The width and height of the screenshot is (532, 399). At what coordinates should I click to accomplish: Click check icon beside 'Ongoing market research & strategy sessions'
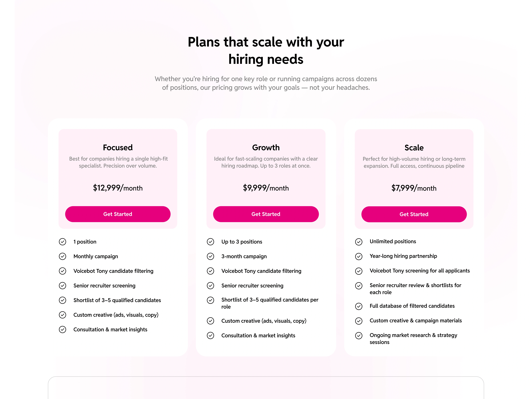[x=359, y=335]
